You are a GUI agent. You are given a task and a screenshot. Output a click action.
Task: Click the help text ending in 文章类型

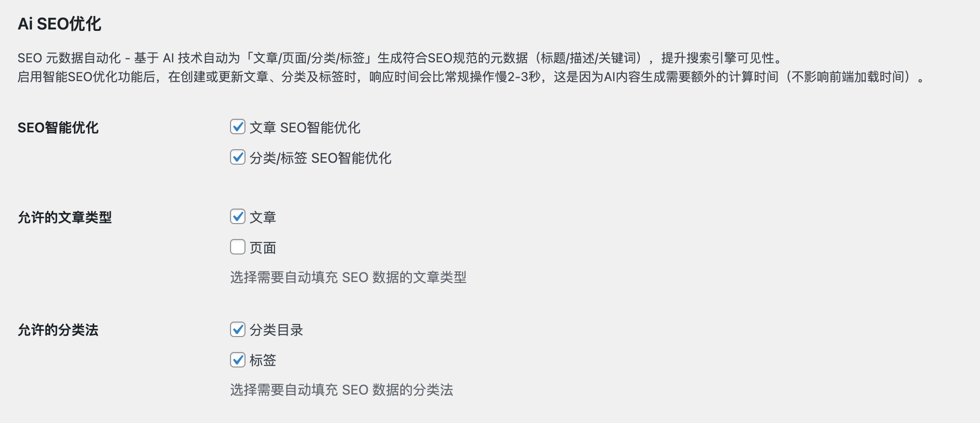pos(348,277)
